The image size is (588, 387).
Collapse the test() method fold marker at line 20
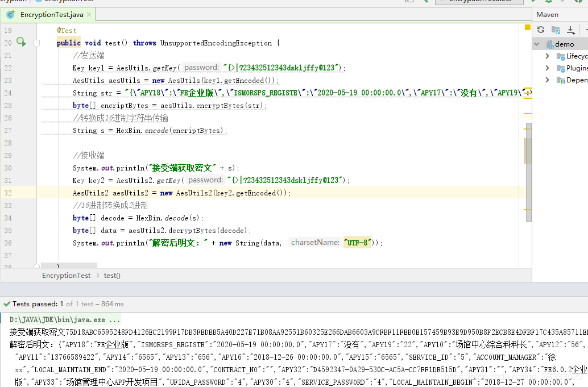click(x=37, y=43)
